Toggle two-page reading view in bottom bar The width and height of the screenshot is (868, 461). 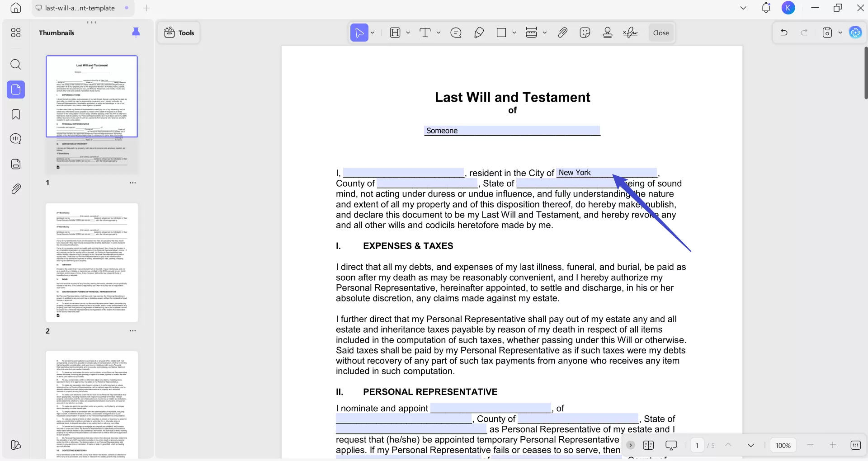648,446
